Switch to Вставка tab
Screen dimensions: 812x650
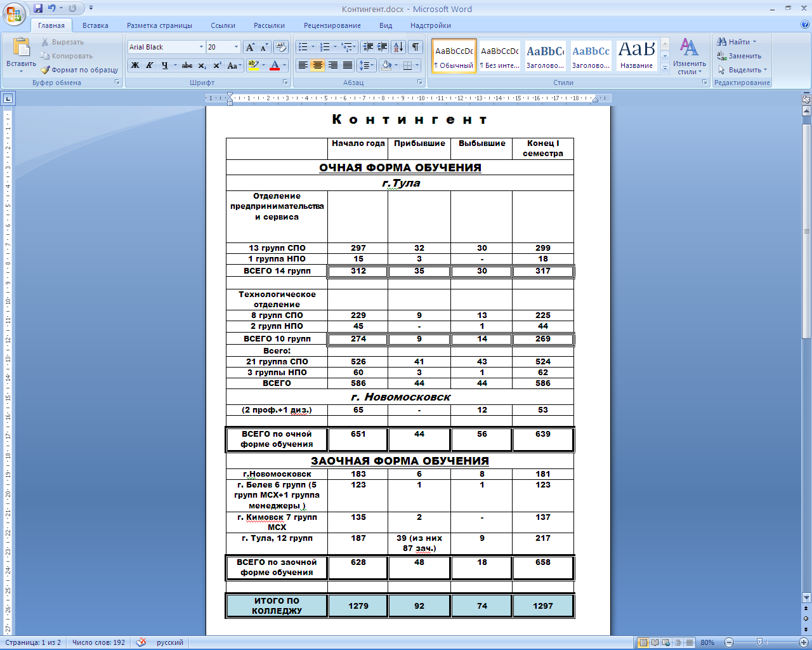pos(95,25)
